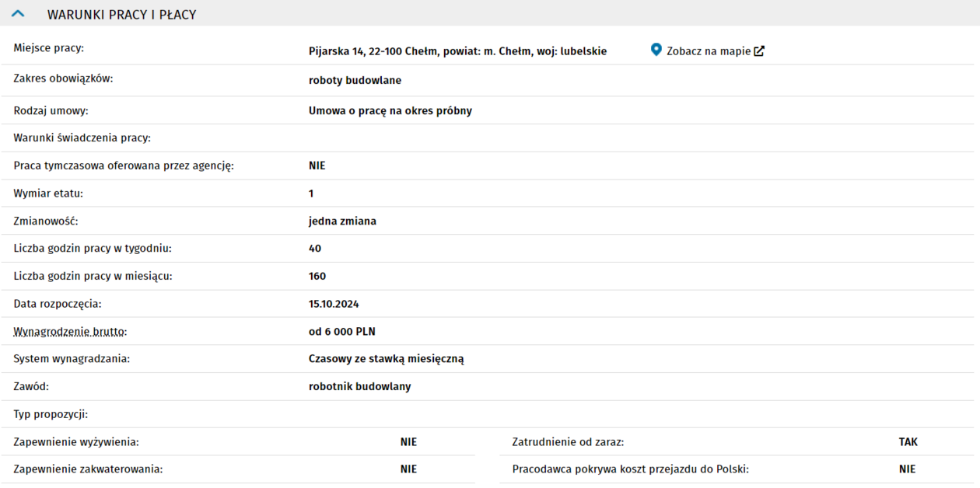Click the jedna zmiana shift value
The height and width of the screenshot is (488, 980).
click(x=342, y=221)
